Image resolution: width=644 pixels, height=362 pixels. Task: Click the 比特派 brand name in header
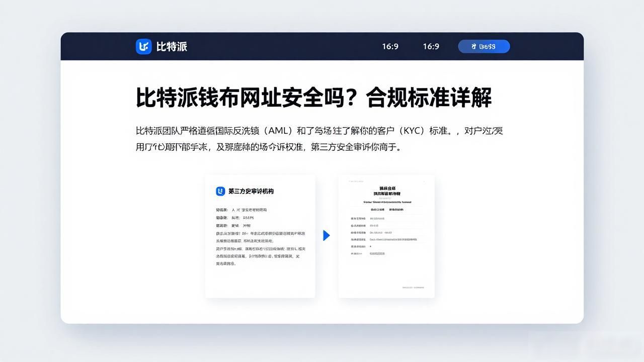point(172,47)
